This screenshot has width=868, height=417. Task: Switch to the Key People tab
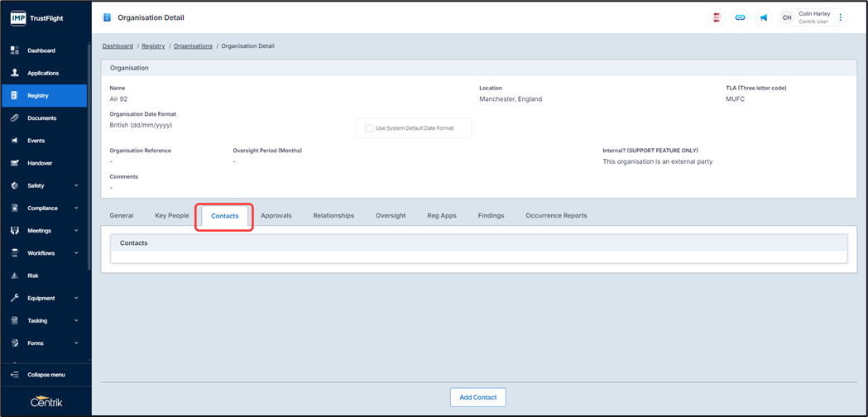[172, 216]
